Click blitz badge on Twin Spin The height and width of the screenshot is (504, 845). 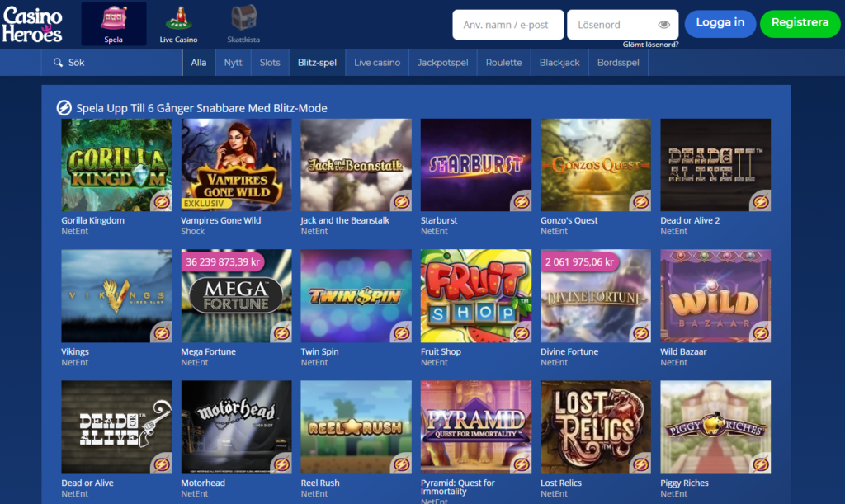tap(401, 332)
